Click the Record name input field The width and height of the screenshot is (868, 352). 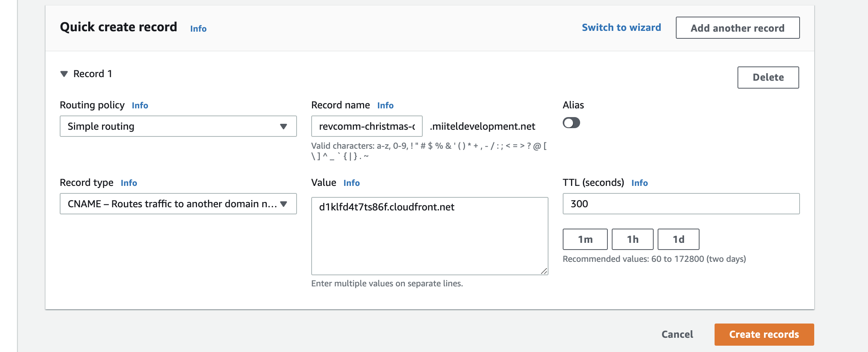367,126
